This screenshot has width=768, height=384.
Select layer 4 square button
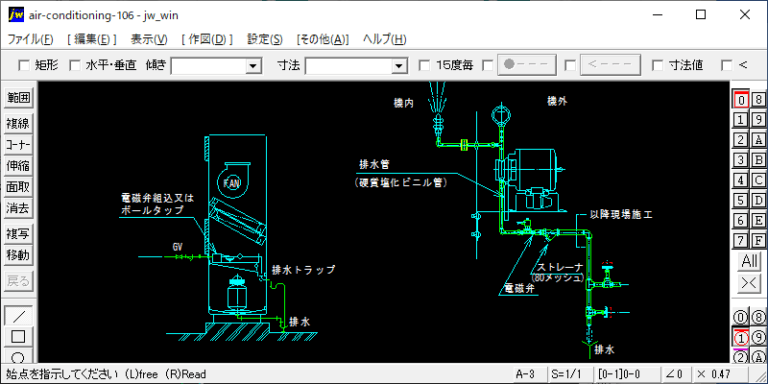tap(741, 180)
